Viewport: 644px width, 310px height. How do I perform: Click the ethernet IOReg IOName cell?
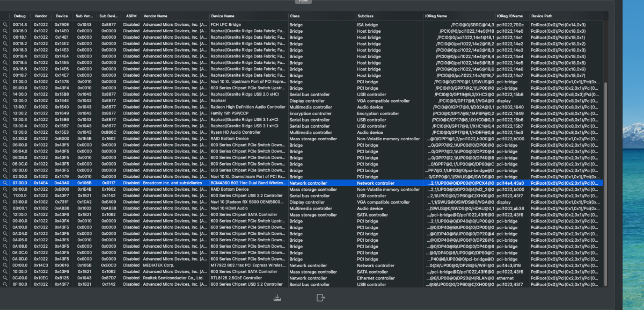click(x=504, y=278)
